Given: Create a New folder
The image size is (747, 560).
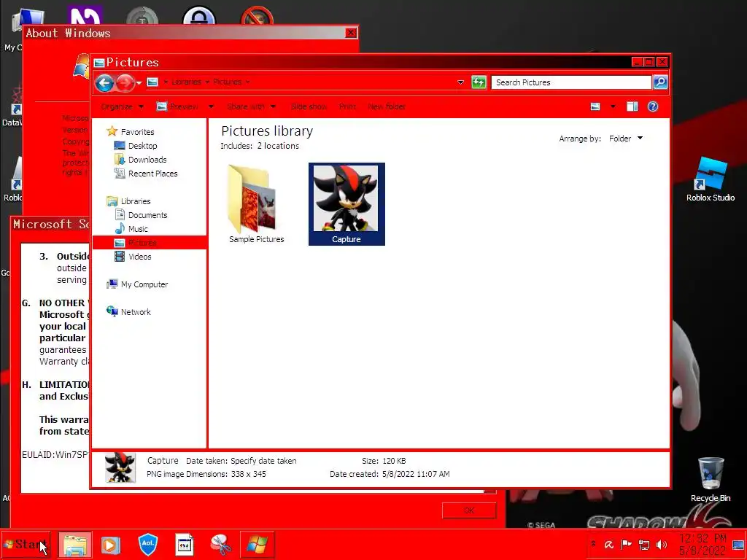Looking at the screenshot, I should (x=387, y=106).
